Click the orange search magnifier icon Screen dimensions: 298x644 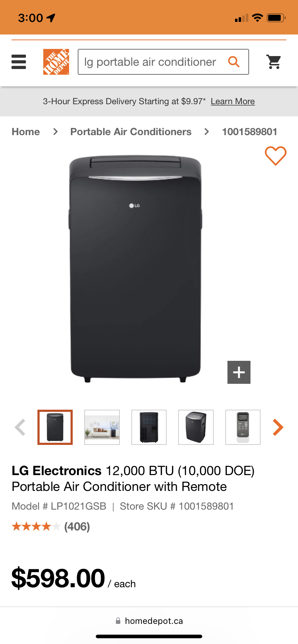click(234, 62)
